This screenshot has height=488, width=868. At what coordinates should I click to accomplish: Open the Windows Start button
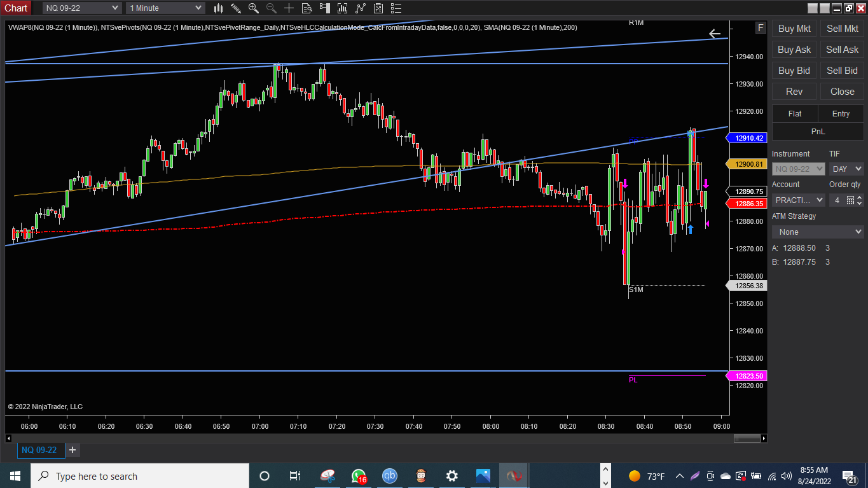click(x=15, y=476)
